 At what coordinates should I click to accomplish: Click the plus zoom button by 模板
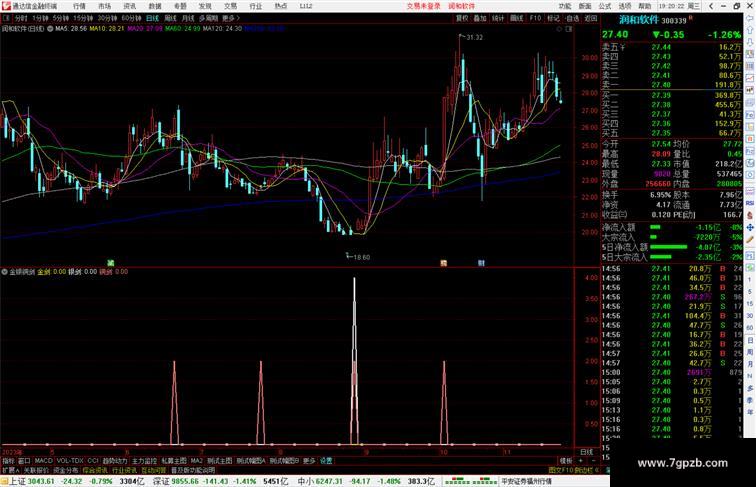[x=581, y=461]
